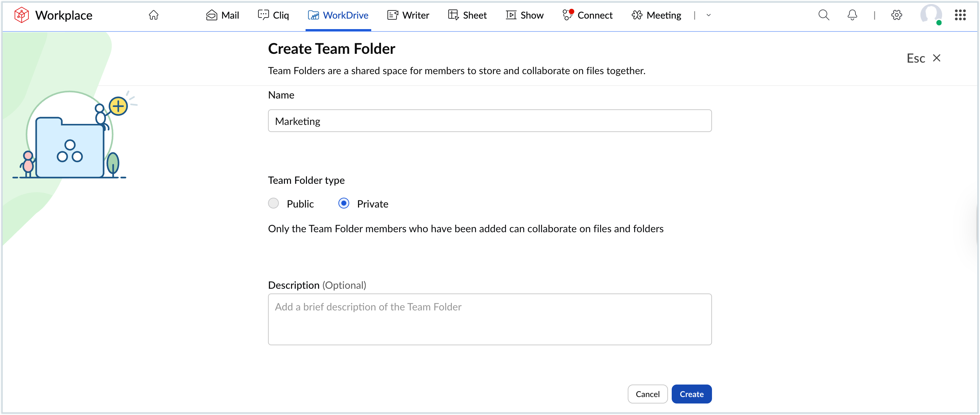Open the Show presentation app
Image resolution: width=980 pixels, height=415 pixels.
point(525,15)
